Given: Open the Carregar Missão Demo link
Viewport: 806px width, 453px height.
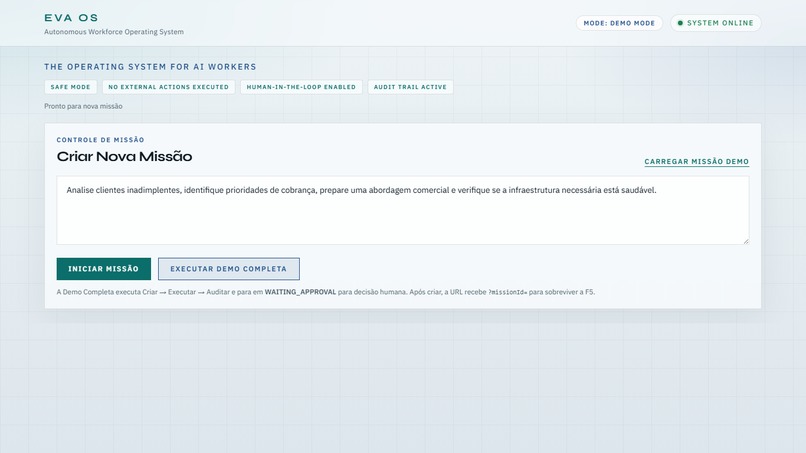Looking at the screenshot, I should pyautogui.click(x=697, y=161).
